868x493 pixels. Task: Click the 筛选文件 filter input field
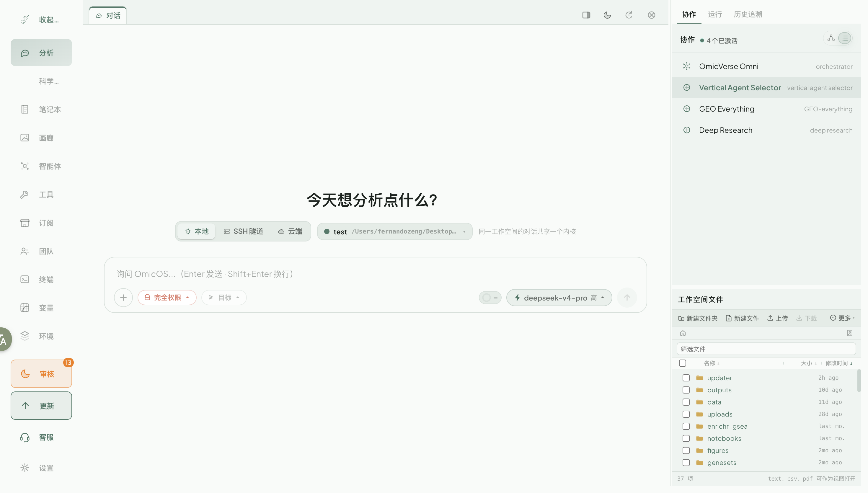pyautogui.click(x=766, y=349)
